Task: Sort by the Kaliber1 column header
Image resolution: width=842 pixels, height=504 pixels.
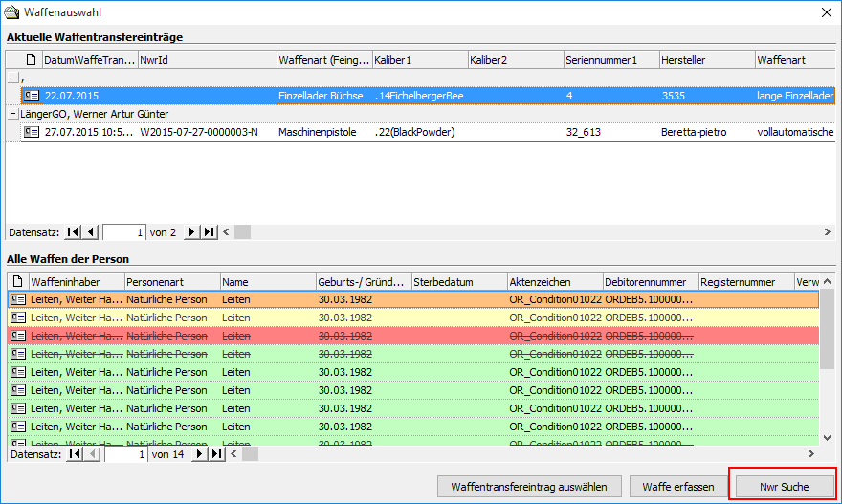Action: pyautogui.click(x=419, y=60)
